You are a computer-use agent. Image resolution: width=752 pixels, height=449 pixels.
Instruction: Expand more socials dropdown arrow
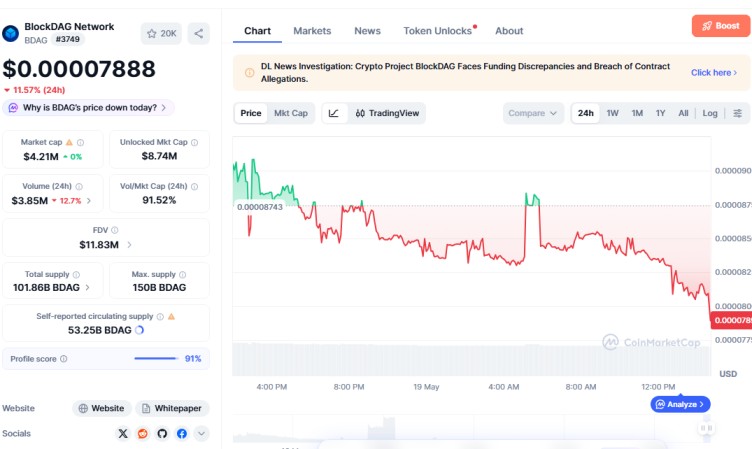pyautogui.click(x=201, y=434)
